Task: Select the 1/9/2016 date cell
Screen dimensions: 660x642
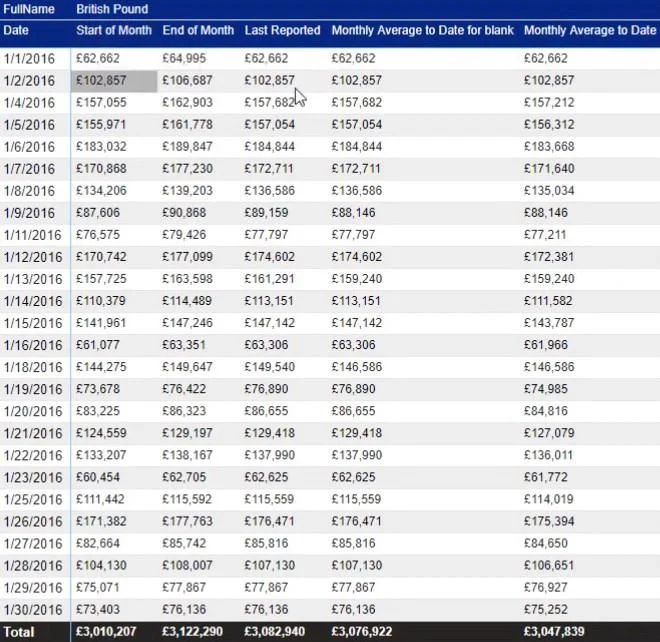Action: (29, 213)
